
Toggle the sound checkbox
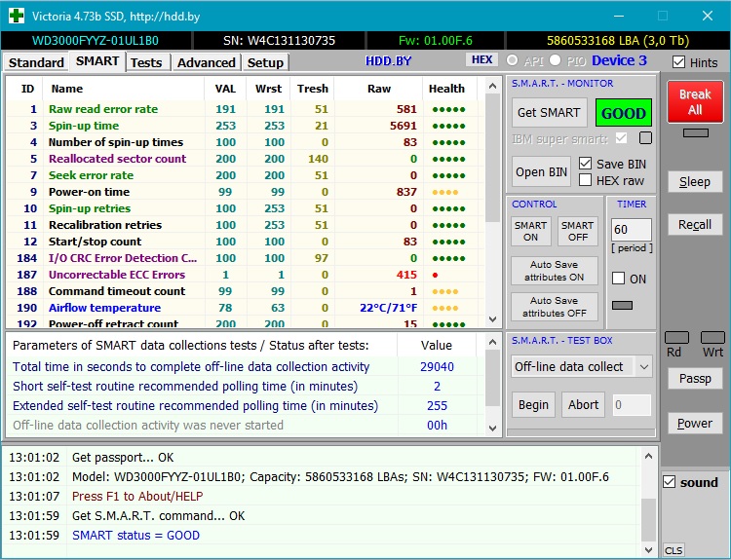(x=670, y=482)
